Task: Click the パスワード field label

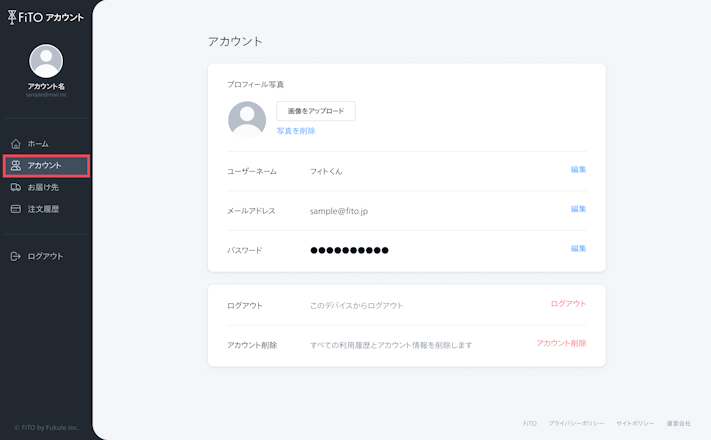Action: pyautogui.click(x=245, y=250)
